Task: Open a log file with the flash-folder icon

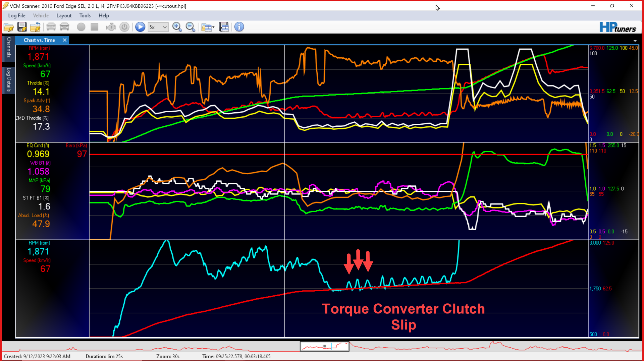Action: pos(8,27)
